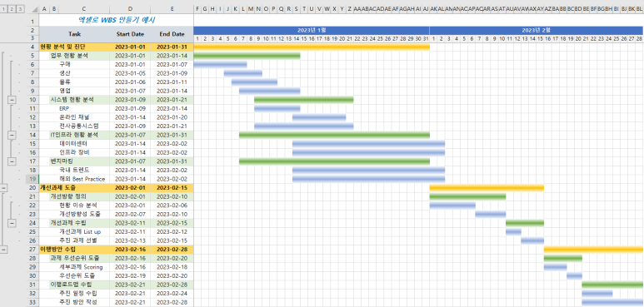
Task: Select row 27 header
Action: click(x=32, y=250)
